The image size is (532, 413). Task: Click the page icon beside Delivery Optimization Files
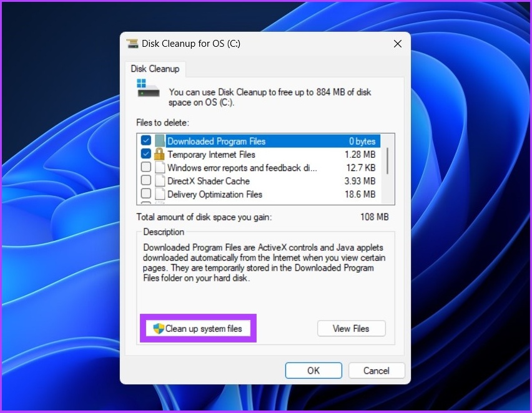pyautogui.click(x=160, y=194)
